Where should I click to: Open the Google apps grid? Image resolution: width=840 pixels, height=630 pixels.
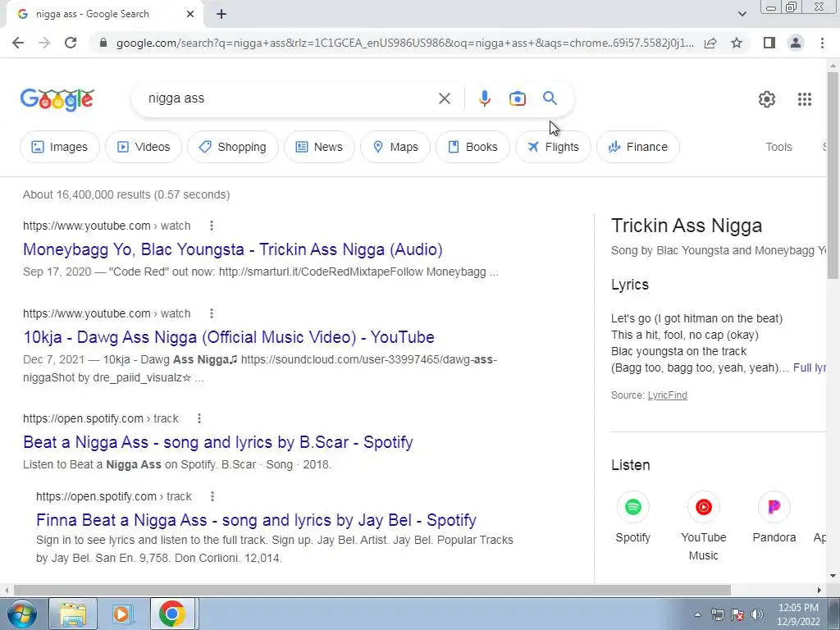(x=804, y=99)
